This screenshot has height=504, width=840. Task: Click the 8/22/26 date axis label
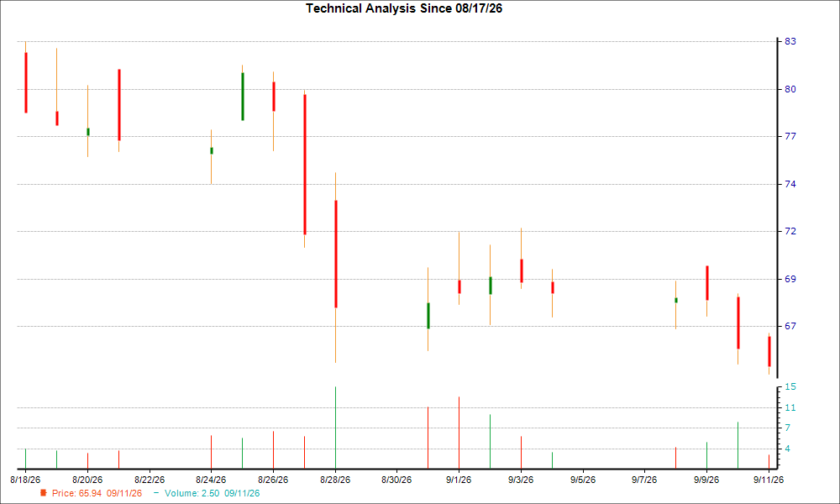(150, 480)
